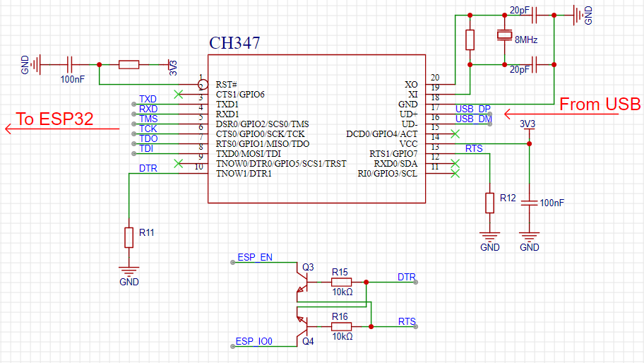Select the ESP_EN net label
The image size is (644, 363).
[255, 257]
